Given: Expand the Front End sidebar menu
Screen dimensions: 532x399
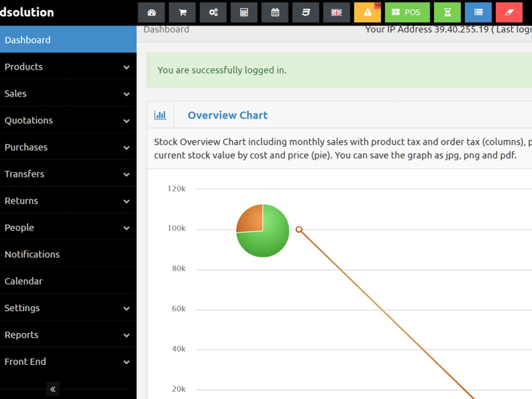Looking at the screenshot, I should pos(68,361).
